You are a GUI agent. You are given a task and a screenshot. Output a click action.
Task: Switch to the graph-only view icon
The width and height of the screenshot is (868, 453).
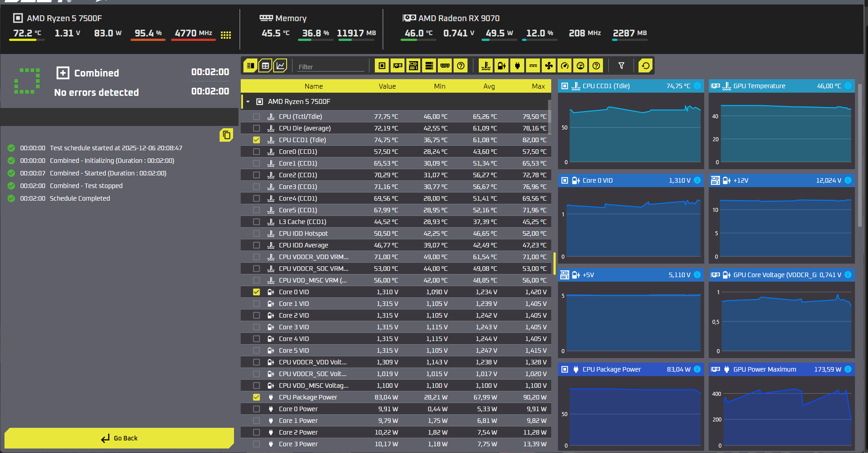coord(280,66)
